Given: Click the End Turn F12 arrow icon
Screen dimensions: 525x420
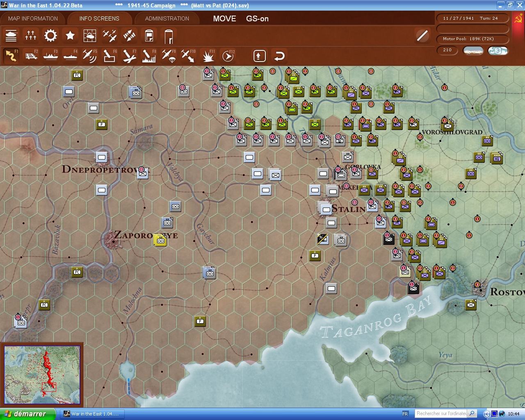Looking at the screenshot, I should tap(228, 56).
